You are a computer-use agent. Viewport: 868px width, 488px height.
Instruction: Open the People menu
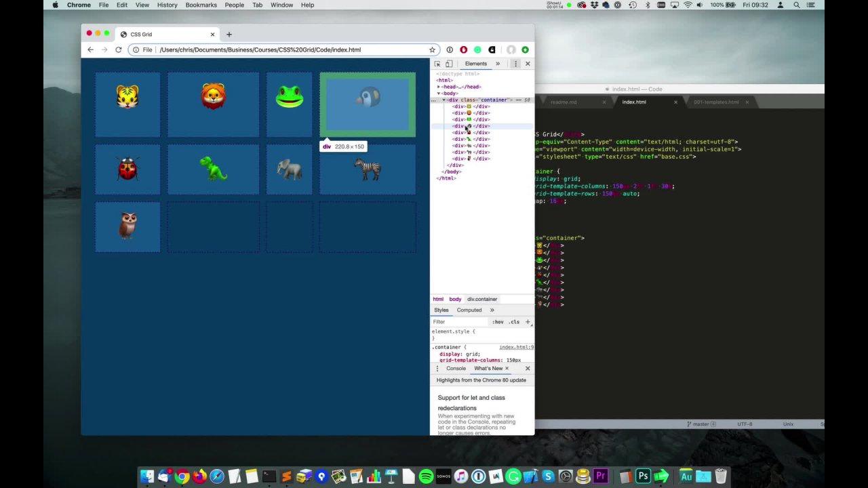[235, 5]
